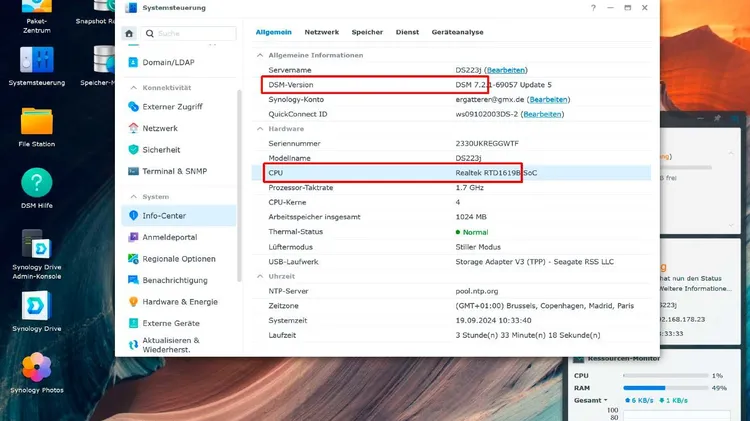Click the USB-Laufwerk Storage Adapter row
Screen dimensions: 750x421
(x=451, y=262)
